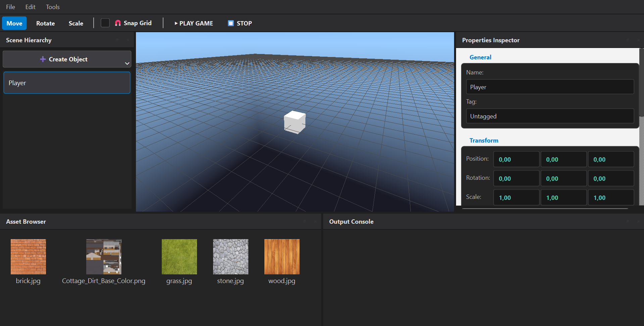Undock the Asset Browser panel
Image resolution: width=644 pixels, height=326 pixels.
304,221
